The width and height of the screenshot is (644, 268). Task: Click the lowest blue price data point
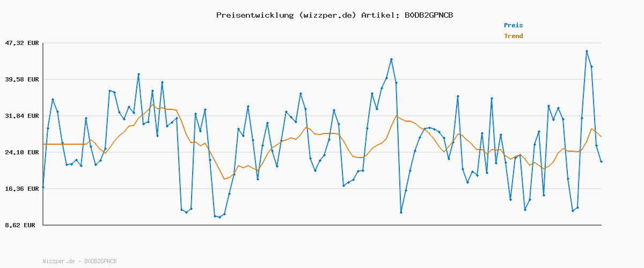219,217
